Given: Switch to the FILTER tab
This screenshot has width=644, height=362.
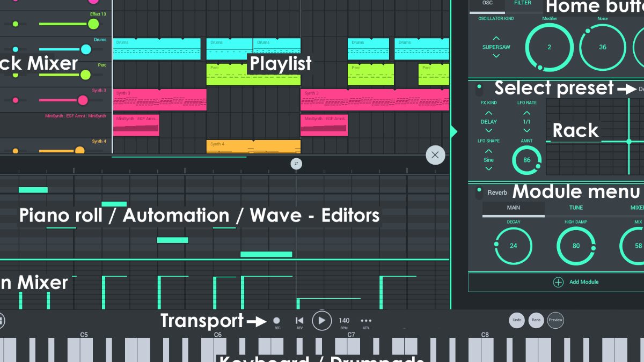Looking at the screenshot, I should pyautogui.click(x=523, y=3).
